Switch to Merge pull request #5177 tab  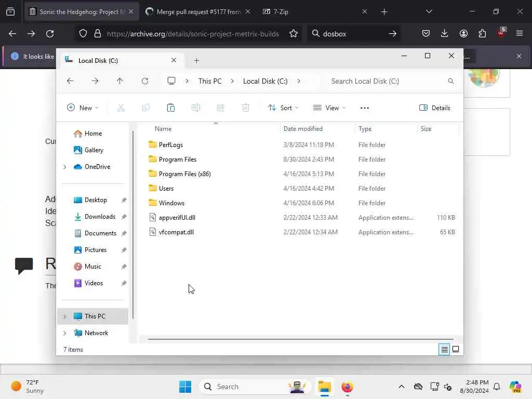[197, 12]
